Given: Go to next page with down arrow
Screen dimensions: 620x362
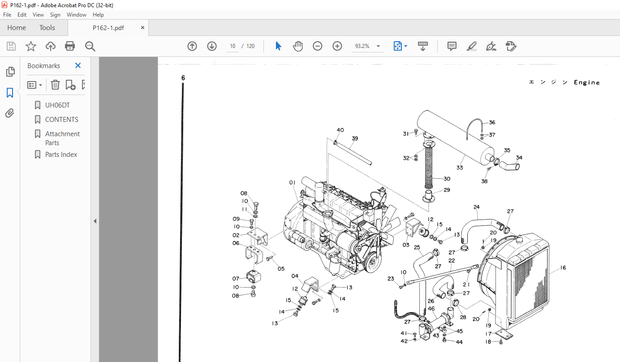Looking at the screenshot, I should click(212, 46).
